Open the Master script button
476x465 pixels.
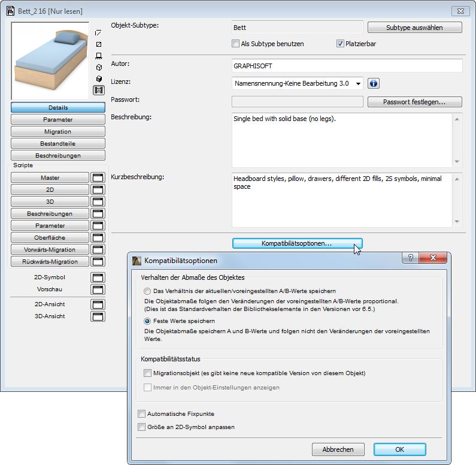click(50, 178)
